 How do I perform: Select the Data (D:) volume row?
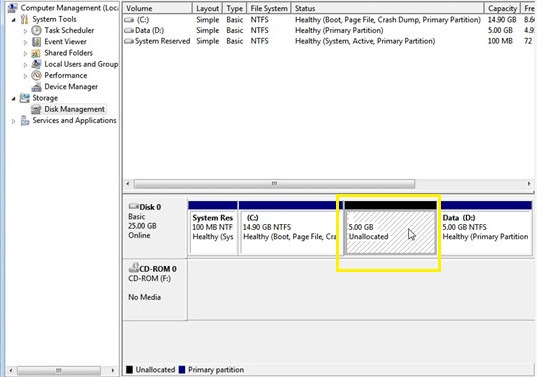click(x=329, y=30)
